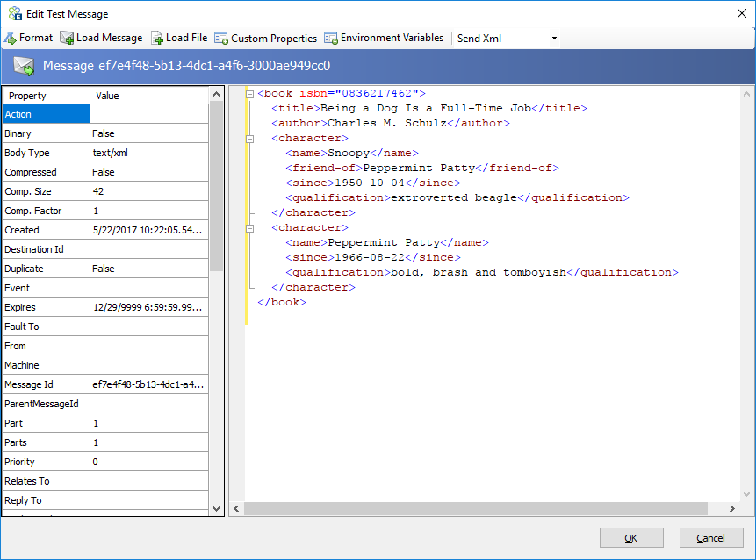Click the Destination Id value field
The image size is (756, 560).
coord(149,249)
